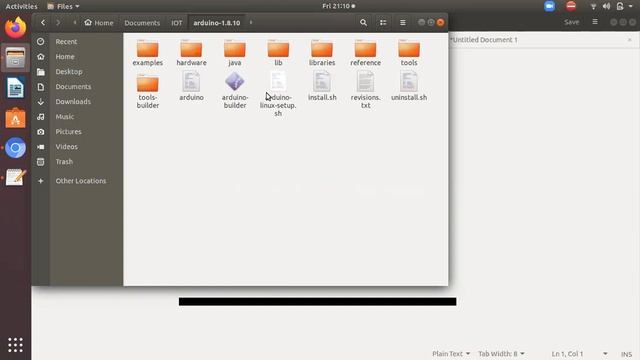
Task: Open the libraries folder
Action: [x=322, y=52]
